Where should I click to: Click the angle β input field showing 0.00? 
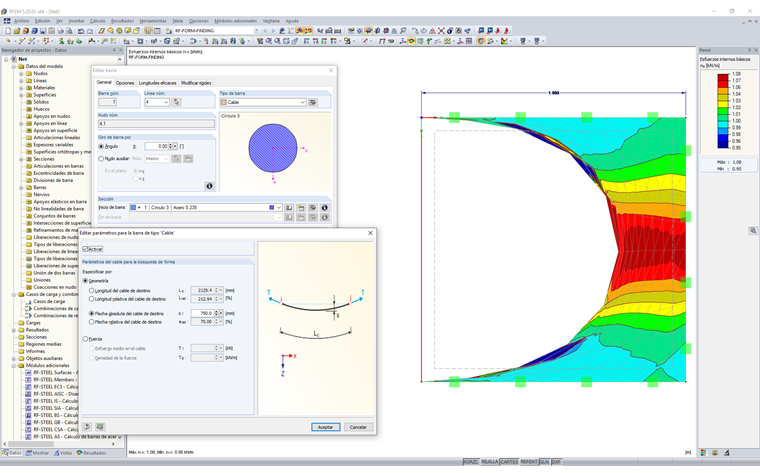157,146
